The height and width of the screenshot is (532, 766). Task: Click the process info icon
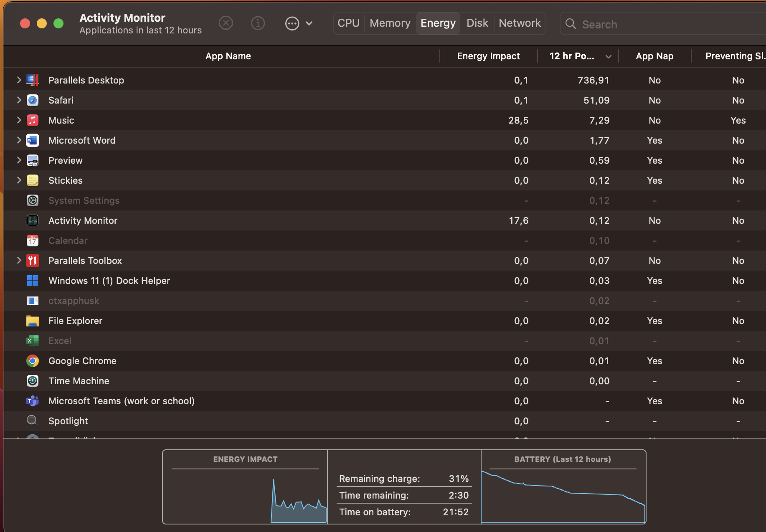pos(258,23)
